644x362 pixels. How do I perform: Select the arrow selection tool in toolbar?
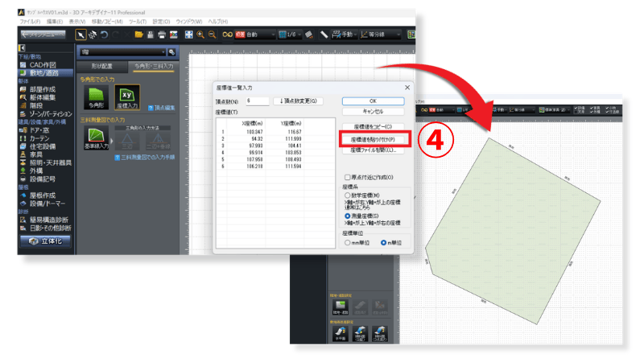pyautogui.click(x=81, y=35)
